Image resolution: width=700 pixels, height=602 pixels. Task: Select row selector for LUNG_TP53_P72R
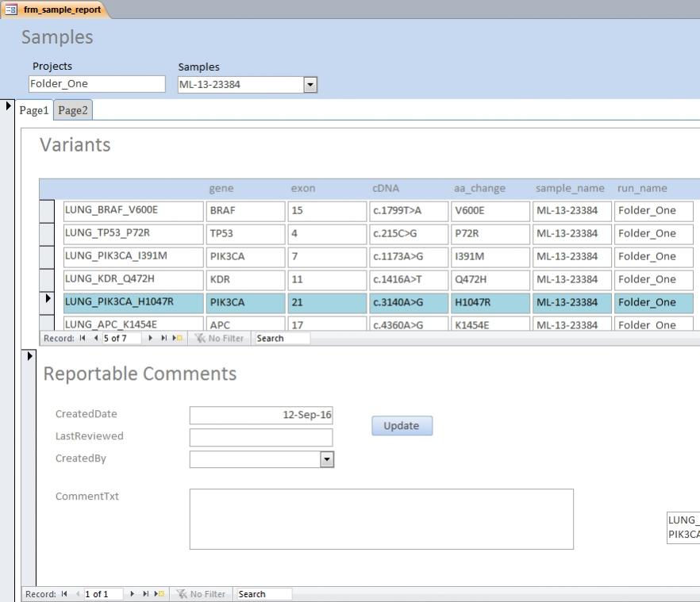(x=47, y=234)
